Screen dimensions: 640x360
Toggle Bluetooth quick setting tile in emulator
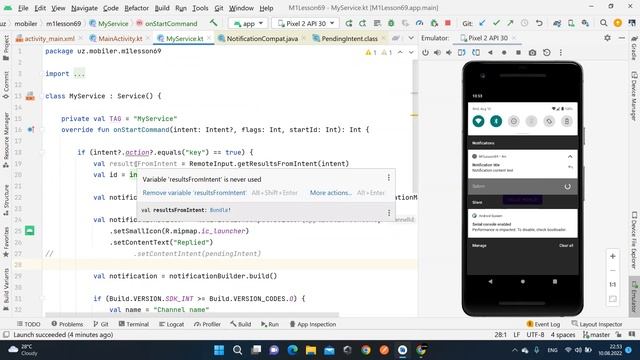click(x=496, y=121)
